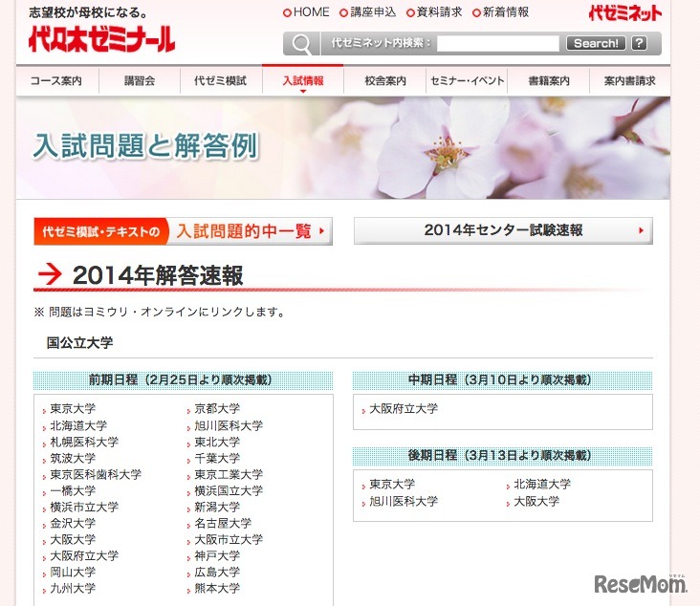This screenshot has height=606, width=700.
Task: Open 大阪大学 in 後期日程 box
Action: coord(536,501)
